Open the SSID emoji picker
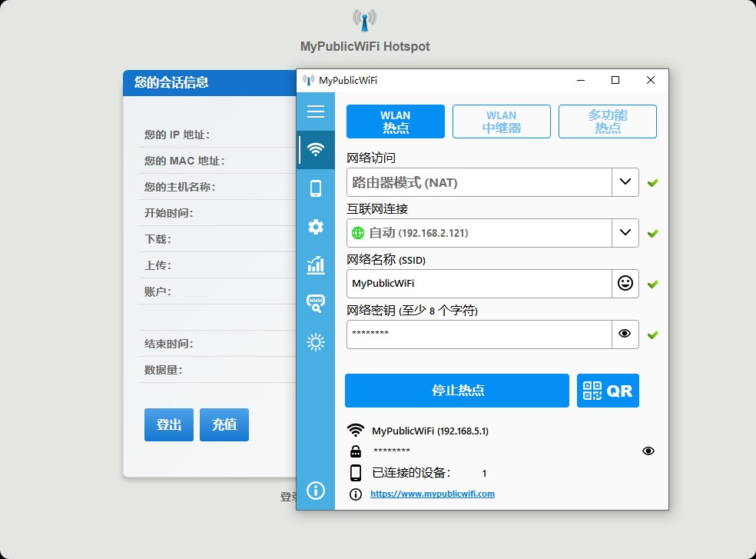Viewport: 756px width, 559px height. tap(625, 283)
